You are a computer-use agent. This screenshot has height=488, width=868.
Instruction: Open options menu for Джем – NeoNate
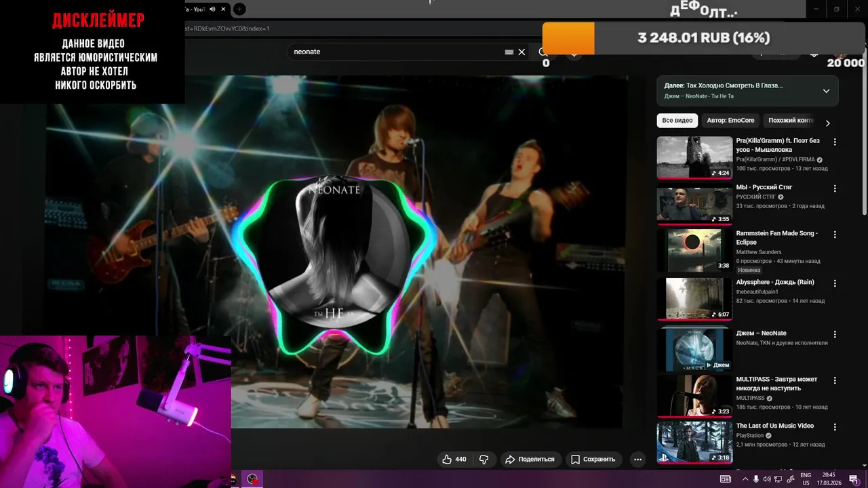835,334
